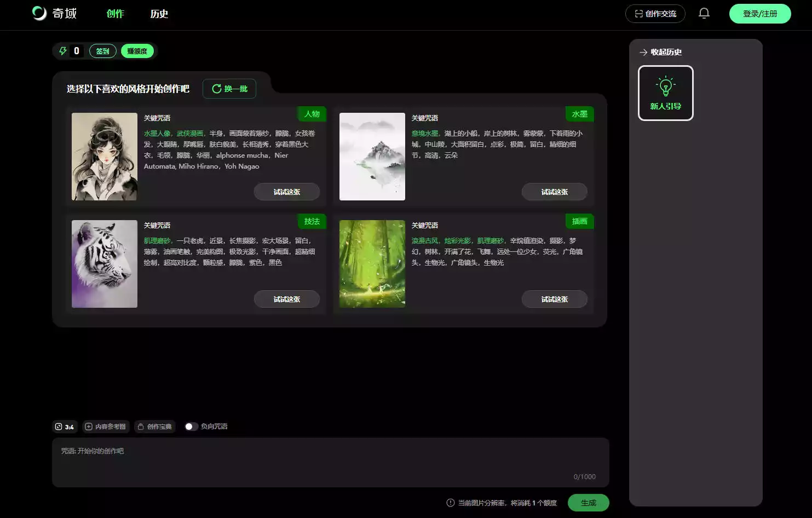The height and width of the screenshot is (518, 812).
Task: Add a 内容参考图 reference image
Action: pos(105,427)
